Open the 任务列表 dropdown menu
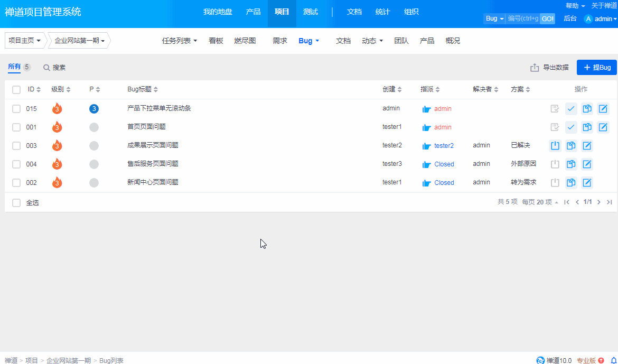 179,41
